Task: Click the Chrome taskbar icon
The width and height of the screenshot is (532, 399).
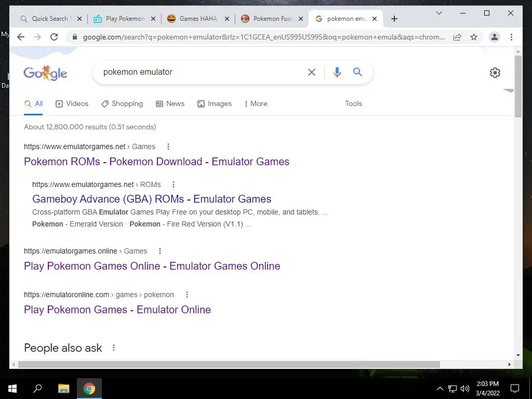Action: [89, 389]
